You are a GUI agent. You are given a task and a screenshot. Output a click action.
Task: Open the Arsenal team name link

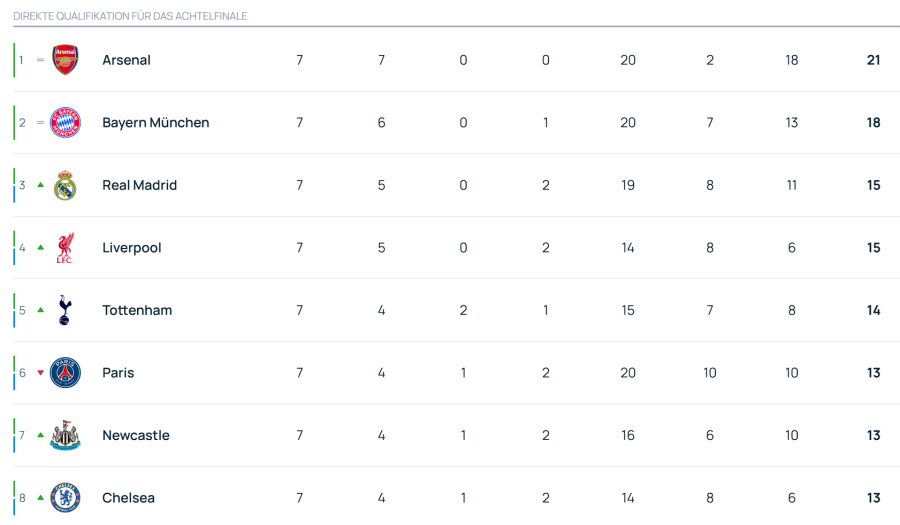[126, 60]
